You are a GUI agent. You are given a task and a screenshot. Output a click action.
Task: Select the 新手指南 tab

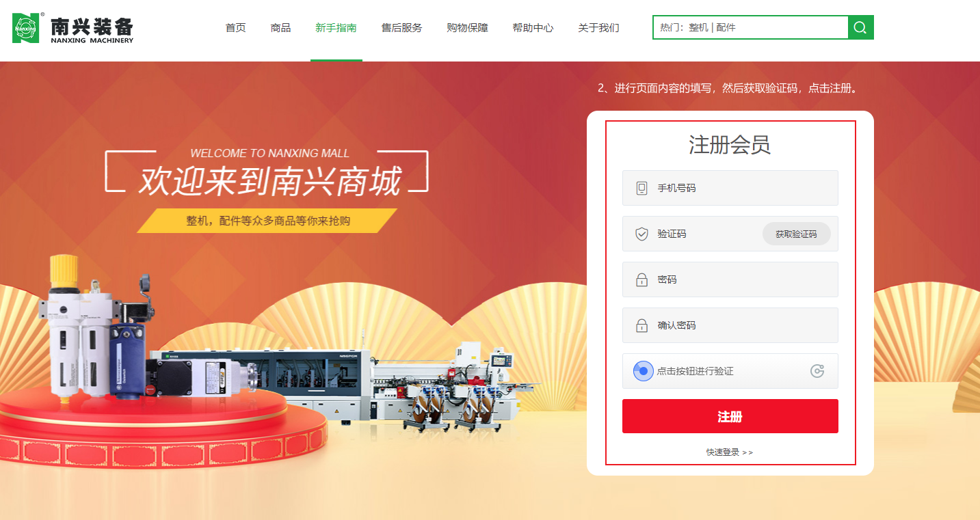pos(336,28)
